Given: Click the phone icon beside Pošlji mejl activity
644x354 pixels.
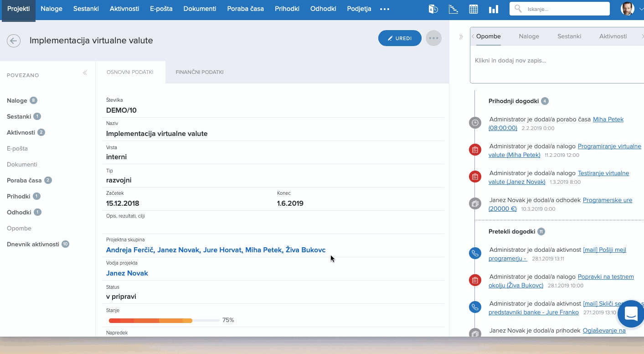Looking at the screenshot, I should click(475, 254).
